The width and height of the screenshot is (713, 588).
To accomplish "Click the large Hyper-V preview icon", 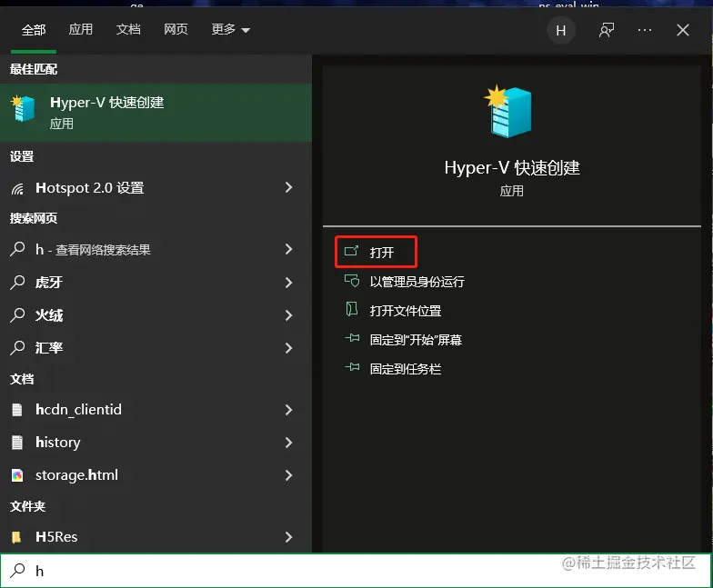I will coord(508,112).
